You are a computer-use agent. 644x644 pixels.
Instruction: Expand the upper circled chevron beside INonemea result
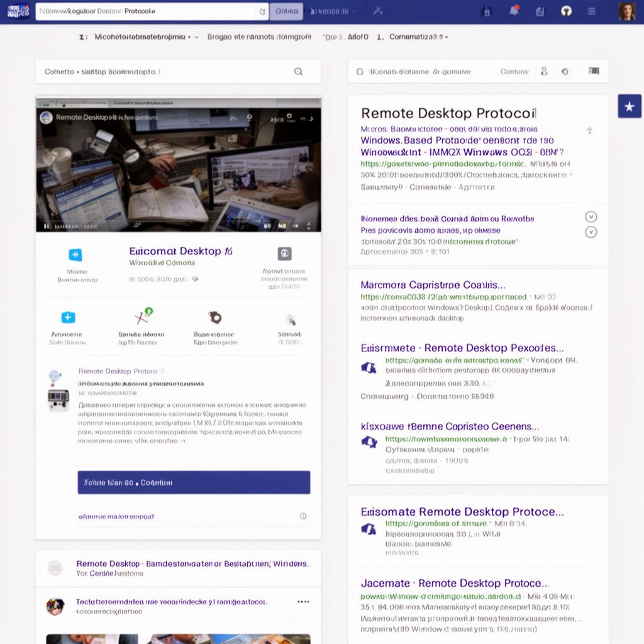(x=591, y=216)
